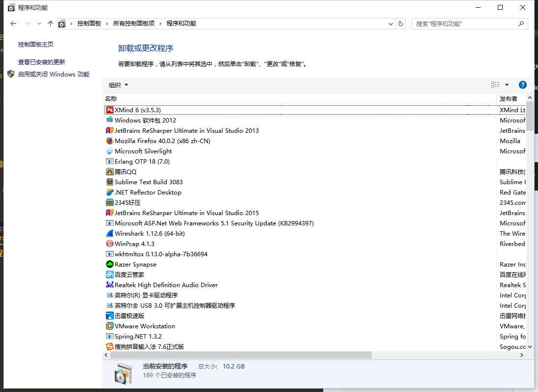Click the 2345好压 icon

pos(109,202)
